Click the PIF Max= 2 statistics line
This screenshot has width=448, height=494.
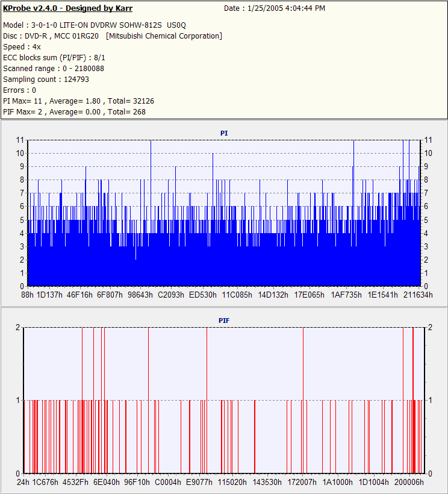pyautogui.click(x=74, y=112)
